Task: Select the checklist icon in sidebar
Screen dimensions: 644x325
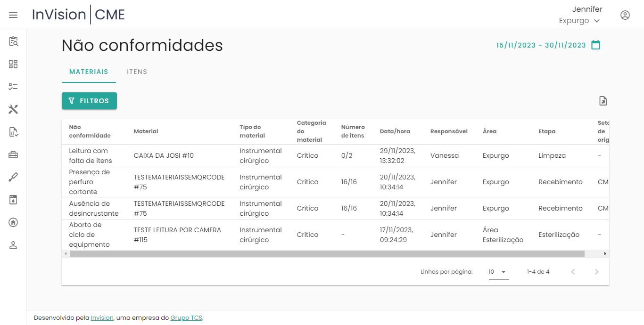Action: tap(13, 87)
